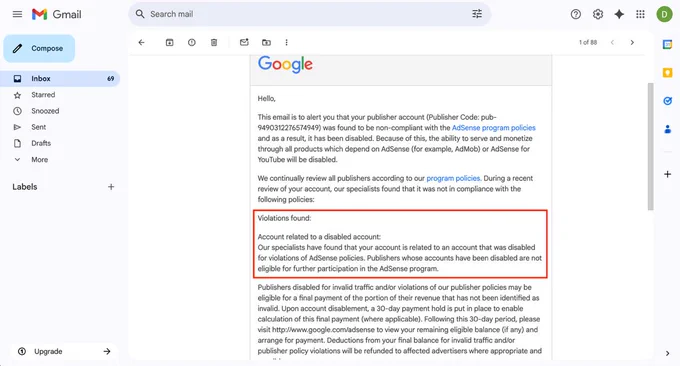This screenshot has height=366, width=680.
Task: Open the main menu hamburger icon
Action: click(x=17, y=14)
